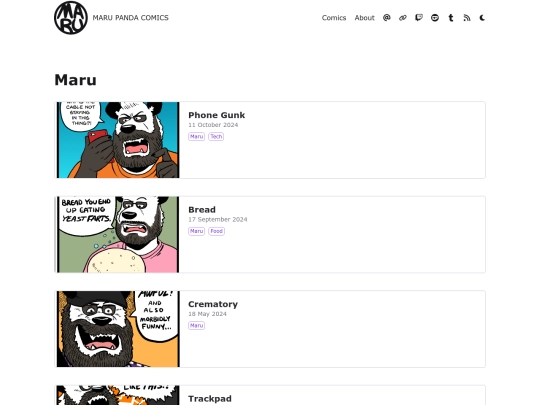Image resolution: width=540 pixels, height=405 pixels.
Task: Open the Bread comic title
Action: (202, 210)
